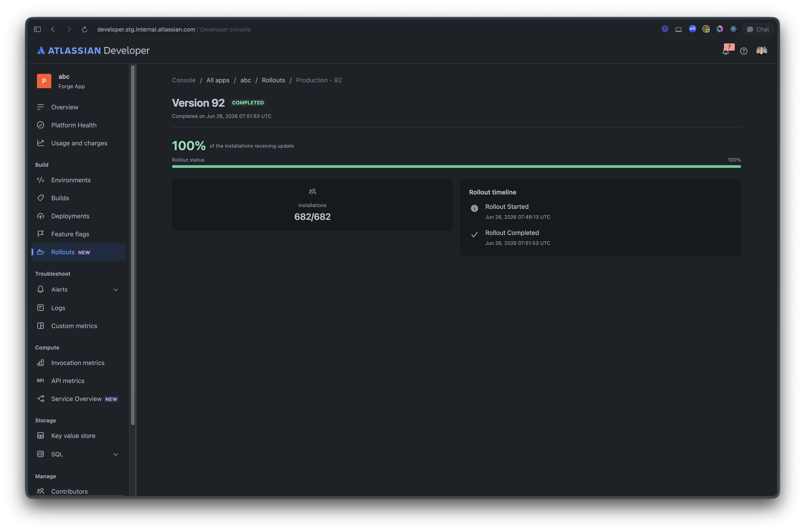This screenshot has height=532, width=805.
Task: Click the Custom metrics icon
Action: tap(40, 326)
